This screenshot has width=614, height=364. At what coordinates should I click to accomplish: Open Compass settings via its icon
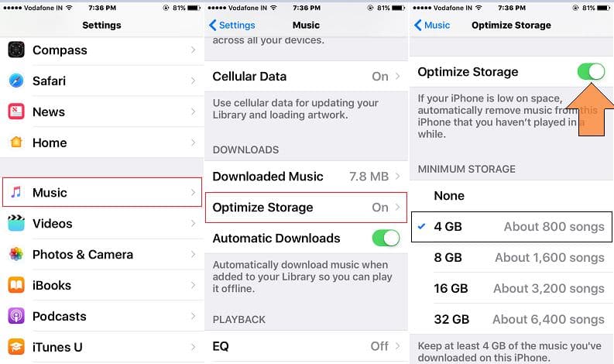coord(16,50)
